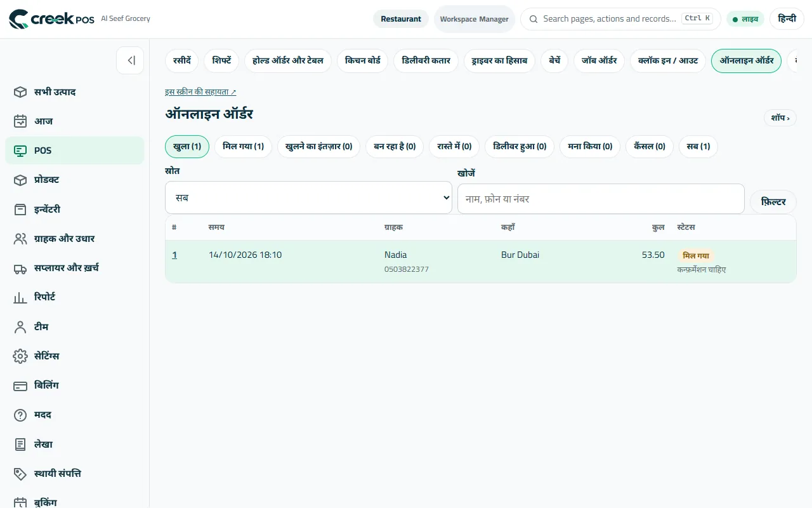Viewport: 812px width, 508px height.
Task: Click the टीम person icon
Action: (x=20, y=326)
